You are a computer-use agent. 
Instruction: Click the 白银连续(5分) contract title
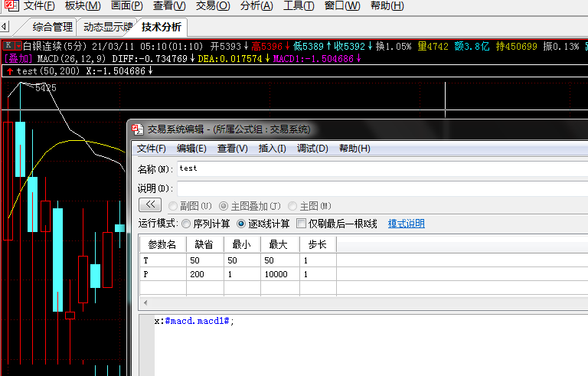pyautogui.click(x=55, y=46)
